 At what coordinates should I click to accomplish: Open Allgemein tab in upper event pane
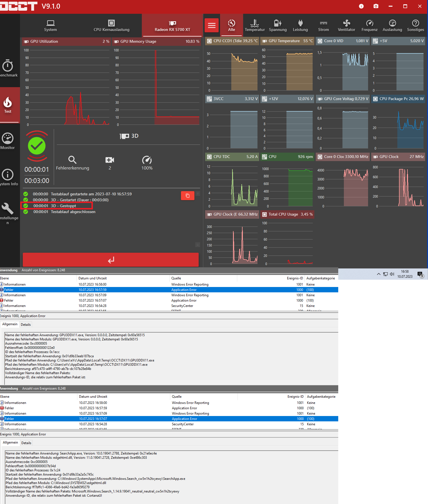[x=10, y=324]
